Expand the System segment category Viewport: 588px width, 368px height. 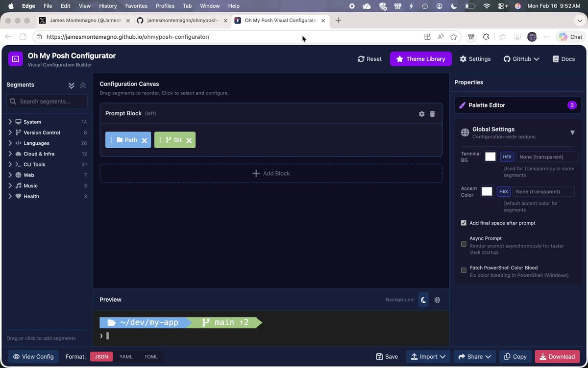(x=47, y=122)
